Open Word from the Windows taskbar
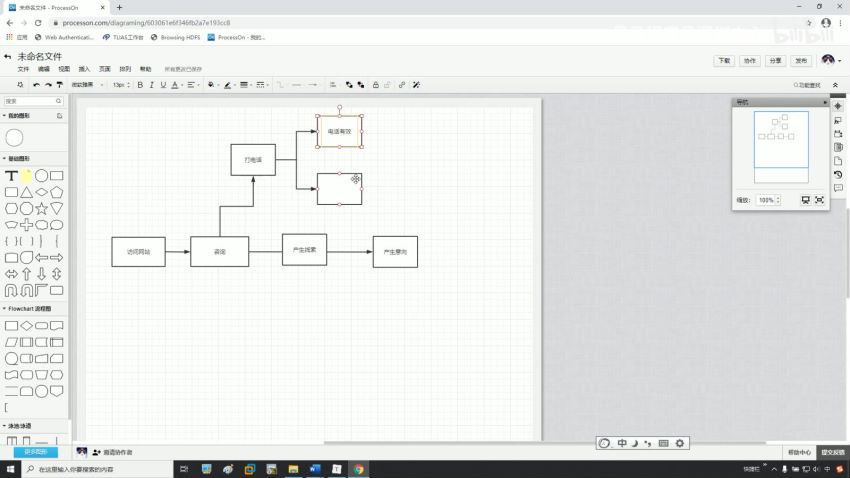 point(315,469)
